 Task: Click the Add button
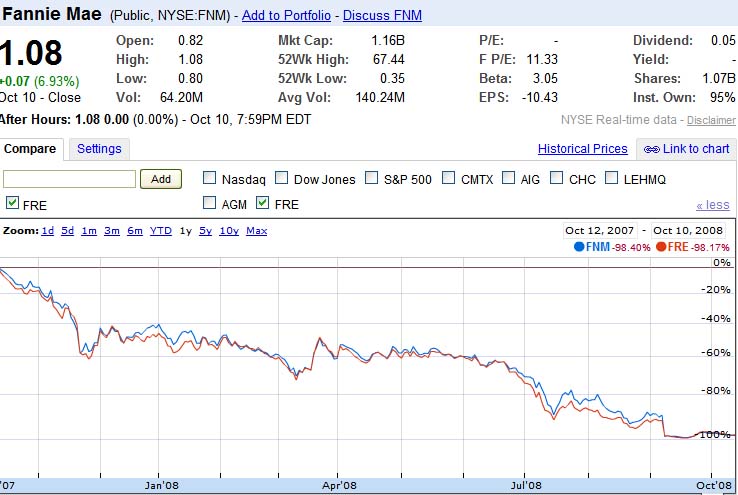pyautogui.click(x=161, y=179)
